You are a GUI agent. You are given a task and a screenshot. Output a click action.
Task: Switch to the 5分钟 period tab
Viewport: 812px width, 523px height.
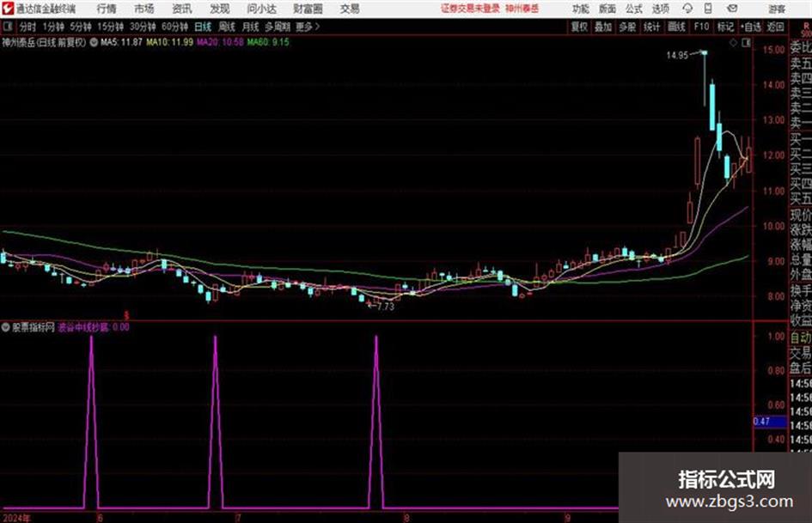[x=81, y=27]
